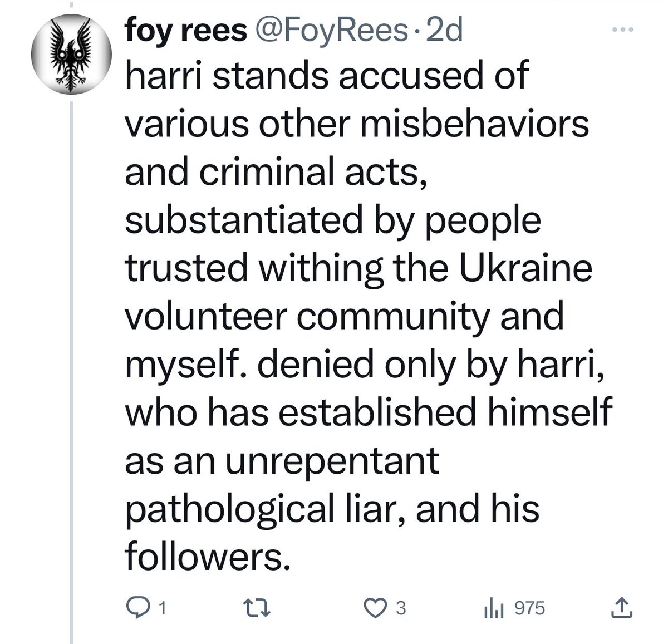This screenshot has width=668, height=644.
Task: Tap the share upload arrow icon
Action: click(622, 608)
